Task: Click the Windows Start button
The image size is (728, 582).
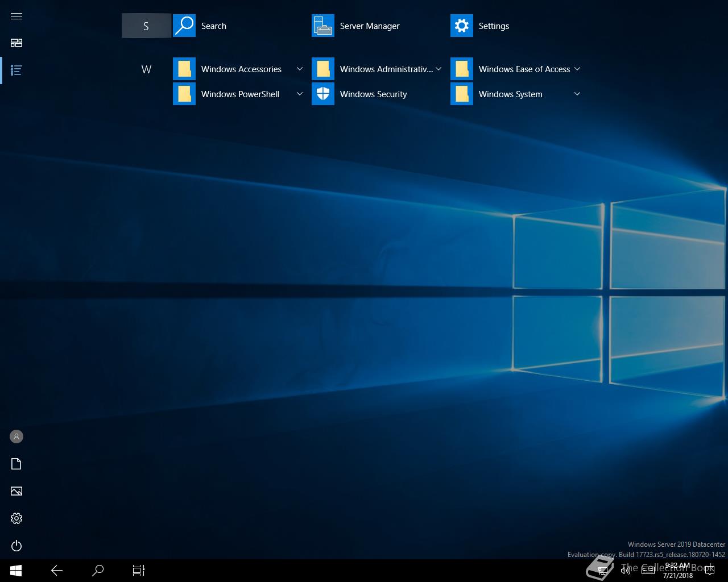Action: [x=16, y=570]
